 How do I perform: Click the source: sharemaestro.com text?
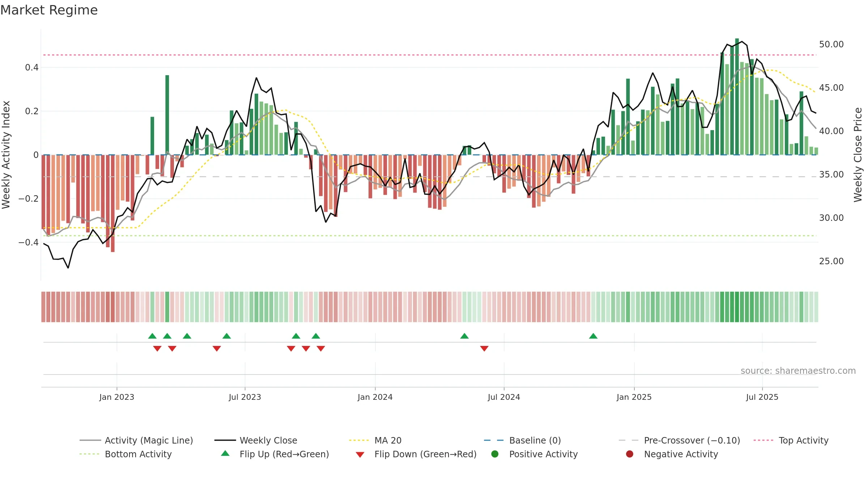[798, 371]
